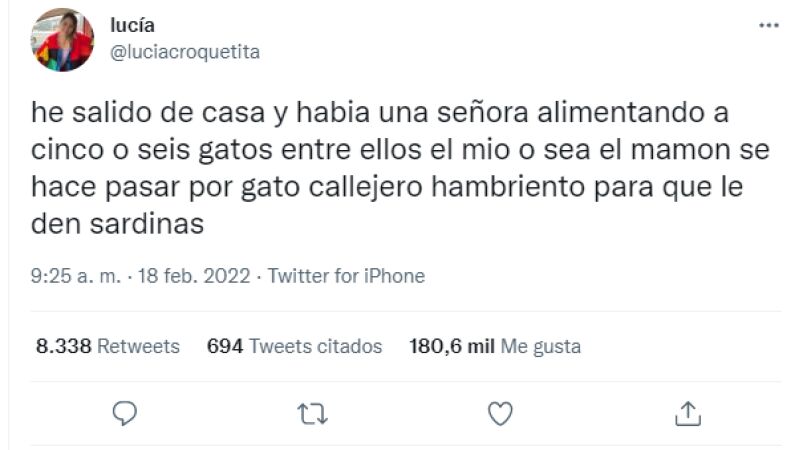Screen dimensions: 799x450
Task: Click the reply speech bubble icon
Action: click(x=125, y=413)
